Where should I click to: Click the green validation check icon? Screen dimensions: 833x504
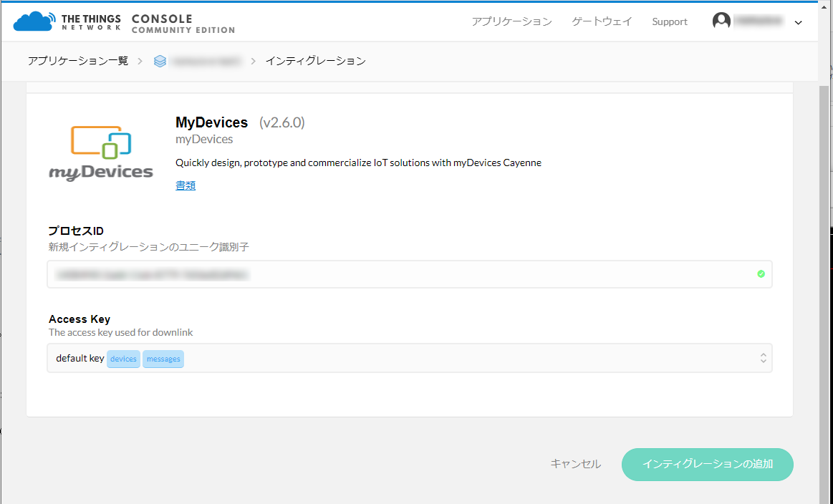[761, 274]
